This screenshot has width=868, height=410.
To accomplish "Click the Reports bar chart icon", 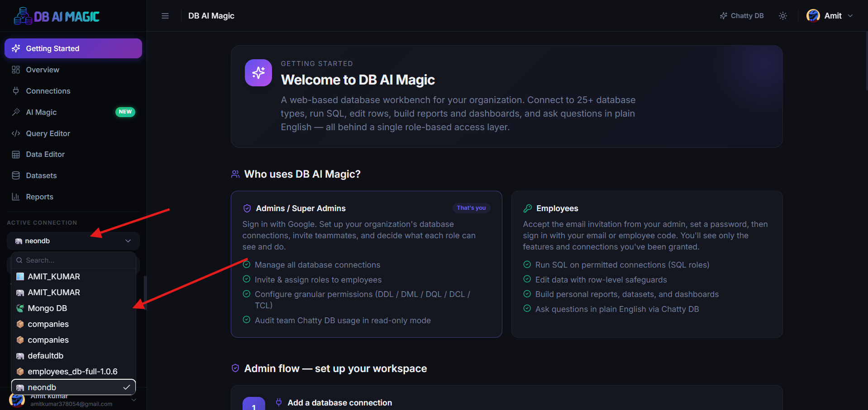I will tap(16, 197).
